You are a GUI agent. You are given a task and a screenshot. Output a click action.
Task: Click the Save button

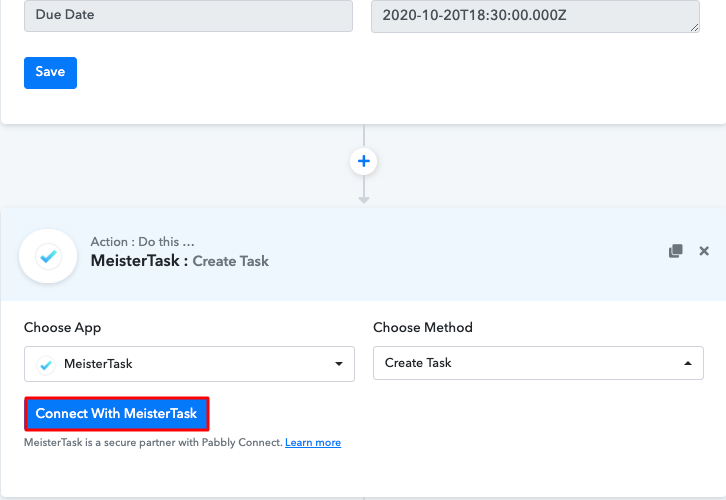click(x=50, y=73)
